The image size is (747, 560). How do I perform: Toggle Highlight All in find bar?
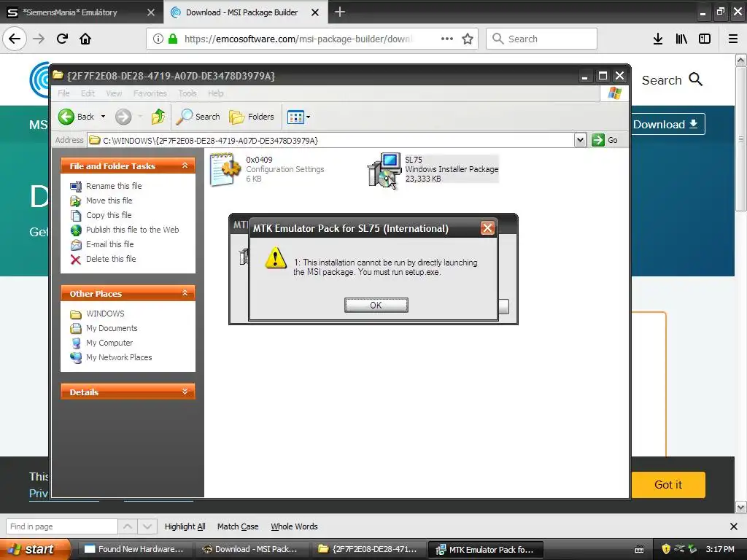point(185,526)
